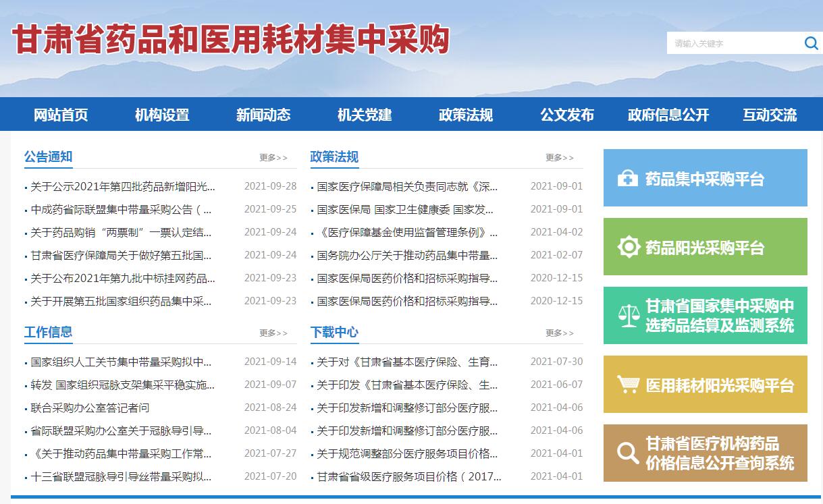
Task: Click the medical kit icon on 药品集中采购平台
Action: [x=627, y=179]
